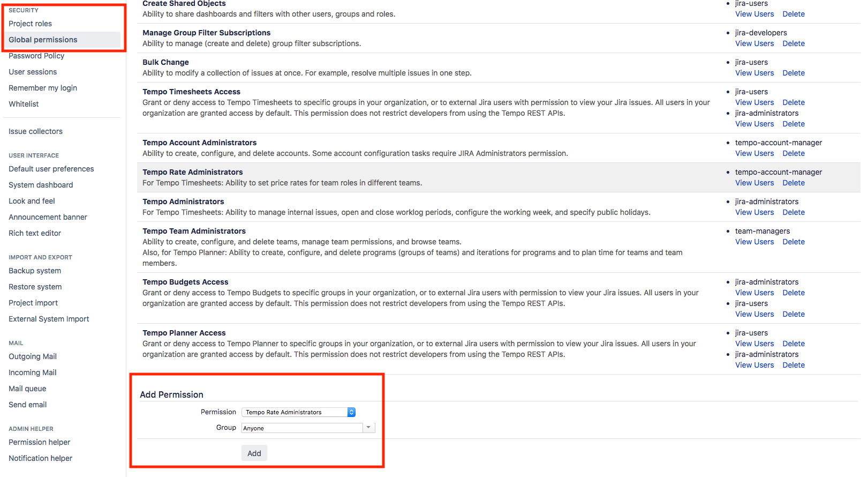Open Look and feel settings

point(32,201)
